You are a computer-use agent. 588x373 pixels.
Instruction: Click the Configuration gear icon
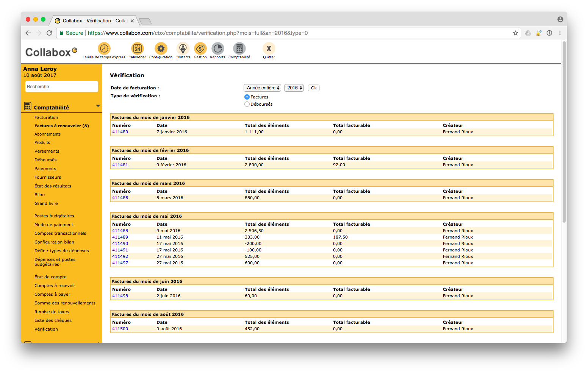pos(161,48)
